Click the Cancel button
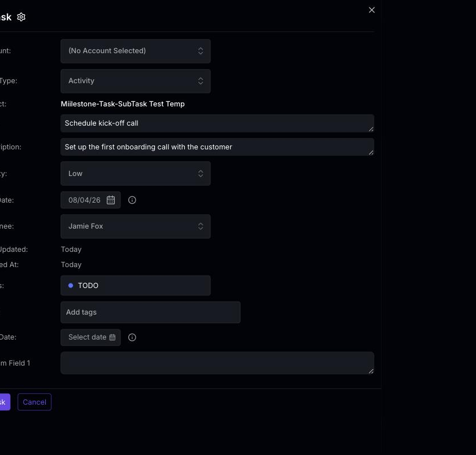This screenshot has width=476, height=455. 34,402
